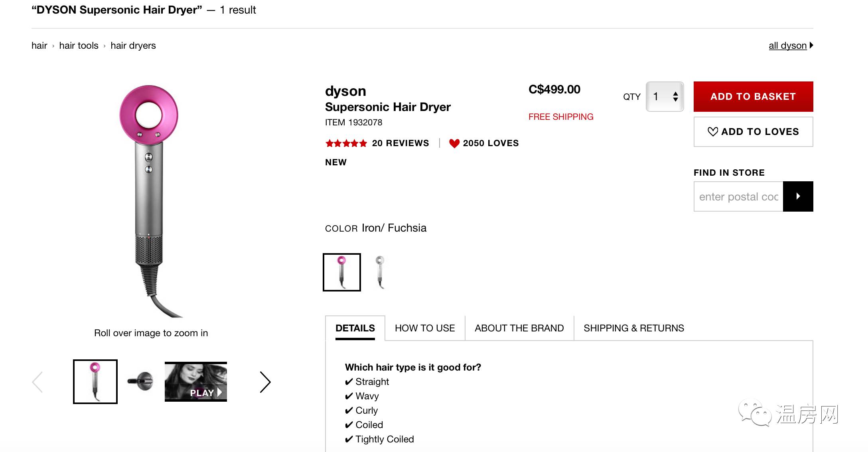Open the hair tools breadcrumb link
Viewport: 868px width, 452px height.
(79, 46)
